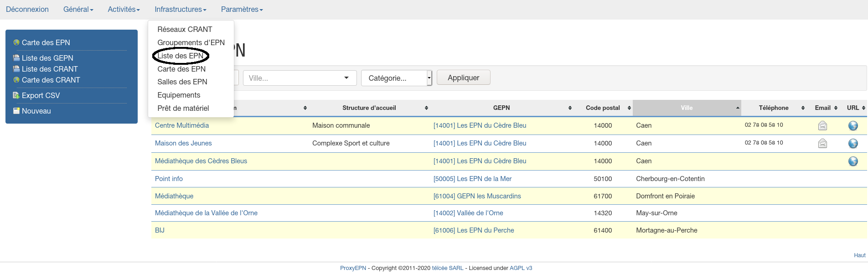Image resolution: width=868 pixels, height=275 pixels.
Task: Open the Ville dropdown filter
Action: pyautogui.click(x=299, y=78)
